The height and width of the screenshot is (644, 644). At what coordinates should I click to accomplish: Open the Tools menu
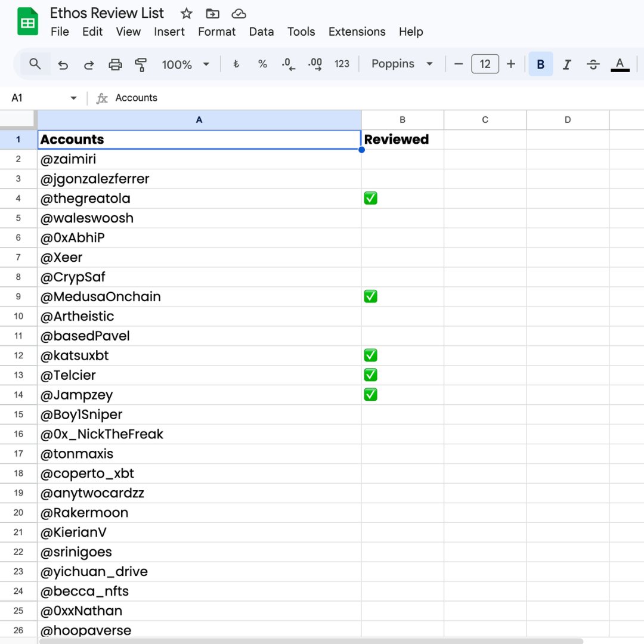click(301, 32)
